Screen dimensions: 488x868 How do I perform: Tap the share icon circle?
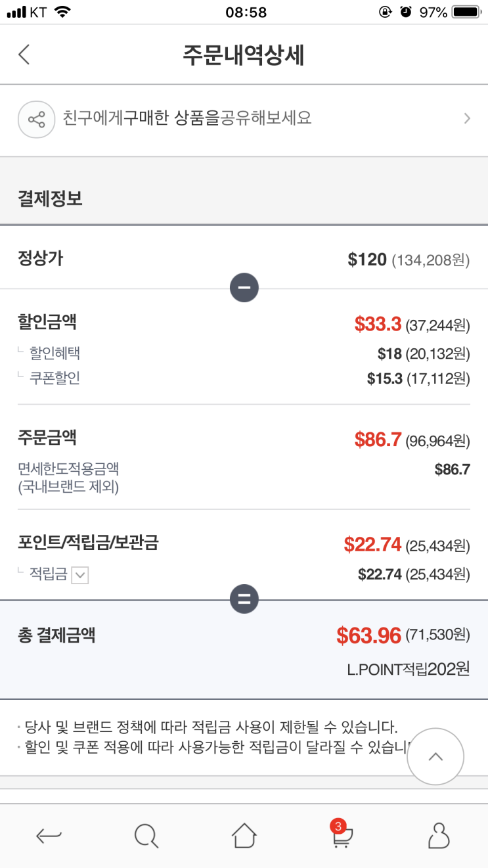click(36, 120)
